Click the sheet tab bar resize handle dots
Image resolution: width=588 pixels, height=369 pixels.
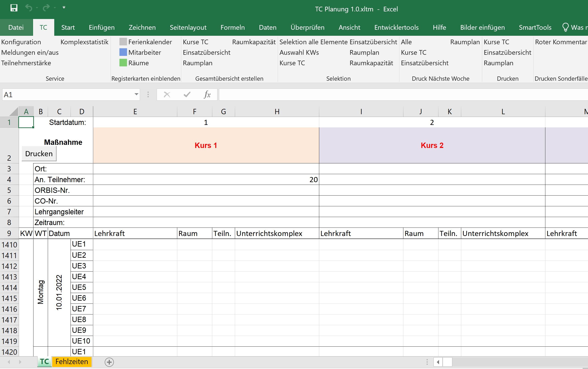[427, 362]
